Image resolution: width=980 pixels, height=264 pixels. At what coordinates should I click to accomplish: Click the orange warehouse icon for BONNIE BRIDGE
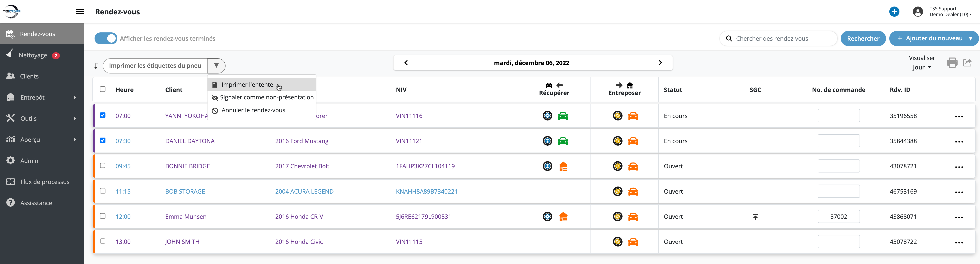tap(563, 166)
